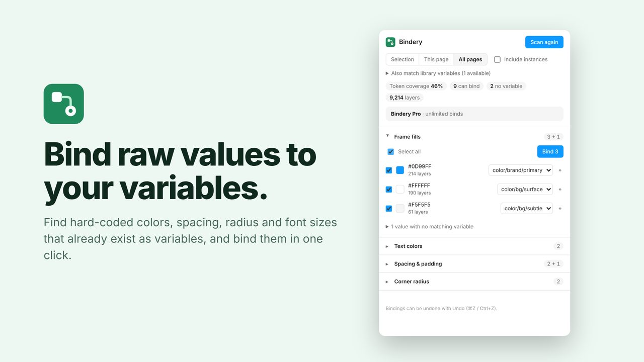Click the Bindery Pro unlimited binds banner
Image resolution: width=644 pixels, height=362 pixels.
point(474,114)
